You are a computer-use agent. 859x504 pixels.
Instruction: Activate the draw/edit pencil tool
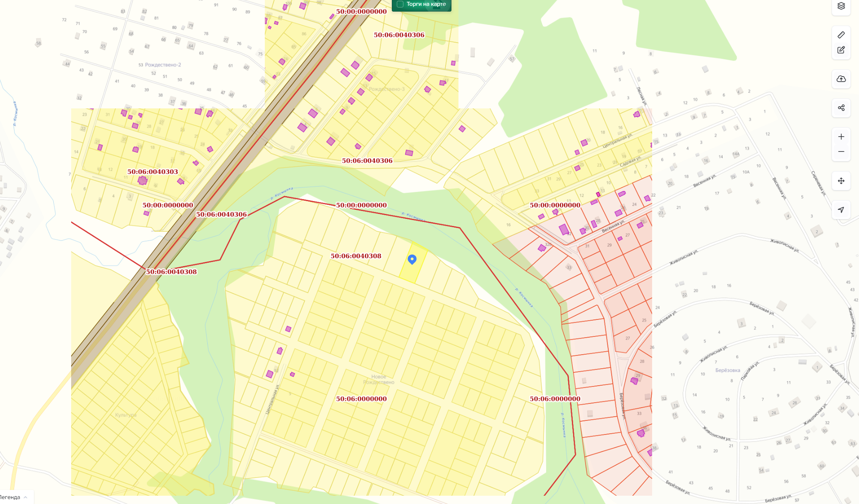(841, 50)
